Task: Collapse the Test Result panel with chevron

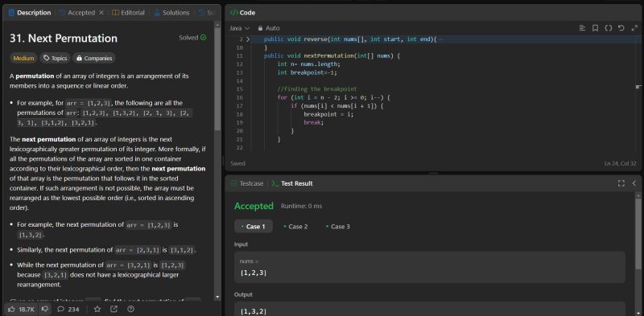Action: tap(634, 183)
